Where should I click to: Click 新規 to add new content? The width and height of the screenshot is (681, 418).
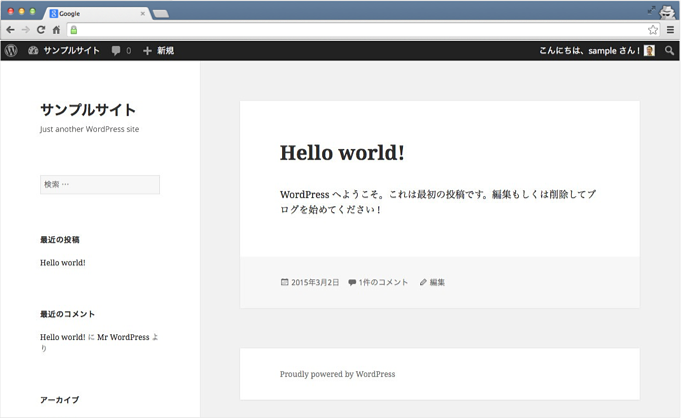(x=159, y=50)
